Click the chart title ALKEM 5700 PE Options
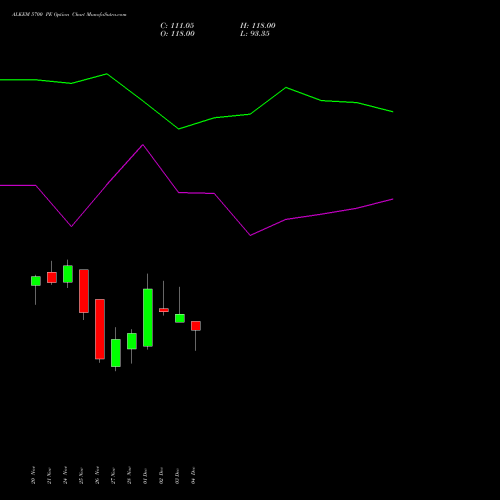Viewport: 500px width, 500px height. point(41,14)
